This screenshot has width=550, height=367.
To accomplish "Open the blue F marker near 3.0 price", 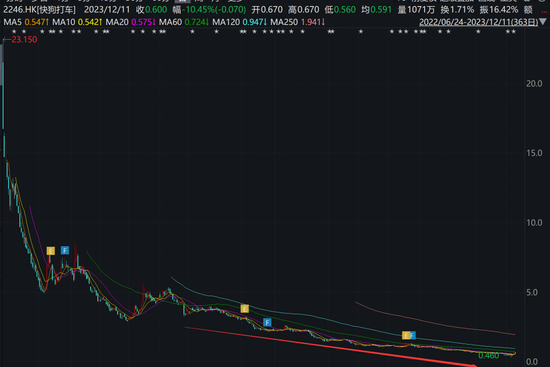I will (x=267, y=322).
